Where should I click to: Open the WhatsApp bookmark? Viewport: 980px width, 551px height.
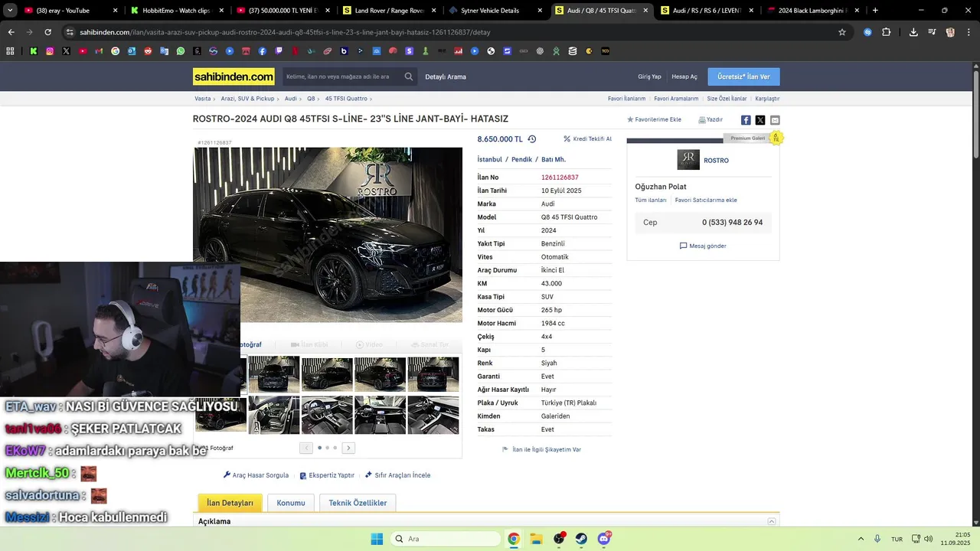pyautogui.click(x=181, y=51)
